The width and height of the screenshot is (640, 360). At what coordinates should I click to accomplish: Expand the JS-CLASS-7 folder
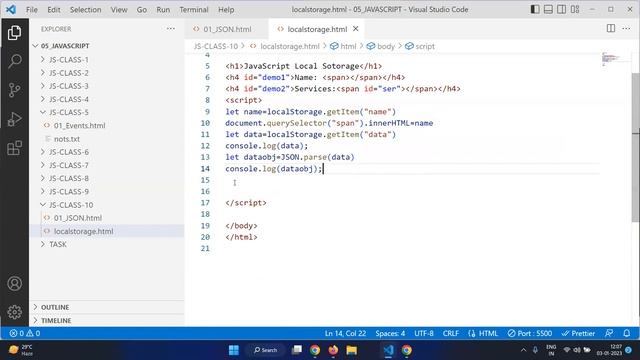[107, 165]
